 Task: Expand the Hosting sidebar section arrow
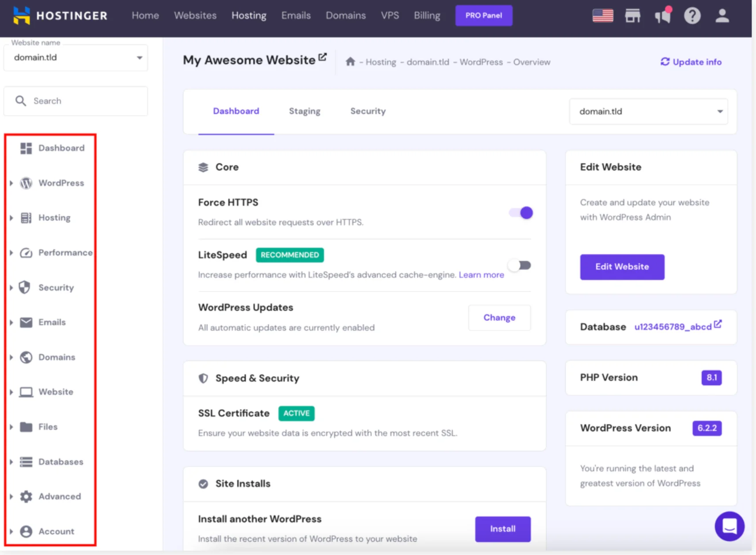[x=11, y=218]
